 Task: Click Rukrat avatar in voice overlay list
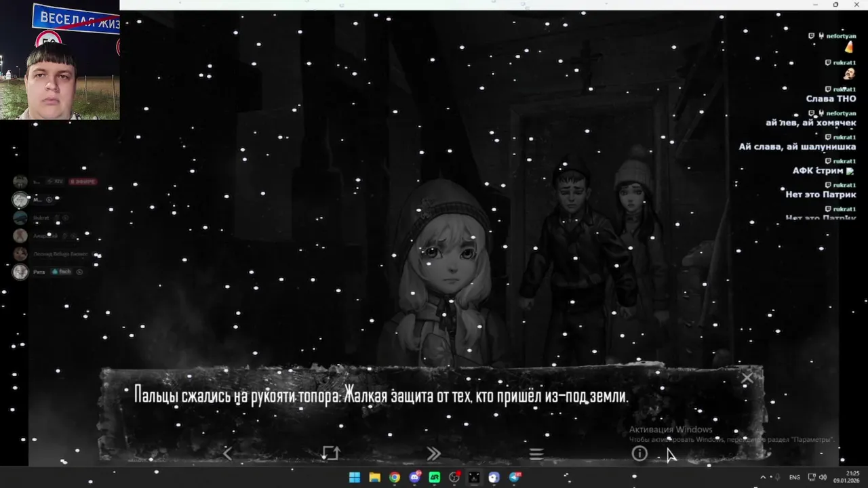(x=20, y=218)
